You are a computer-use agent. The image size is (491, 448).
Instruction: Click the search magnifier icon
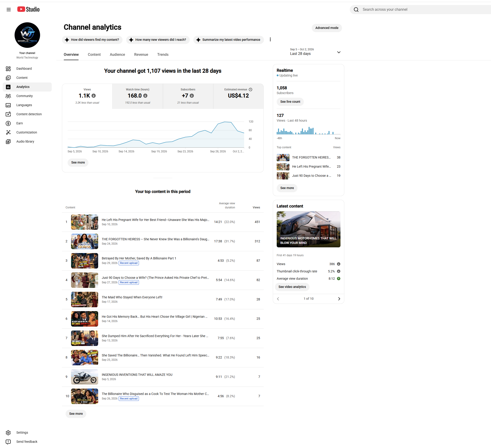pos(356,10)
